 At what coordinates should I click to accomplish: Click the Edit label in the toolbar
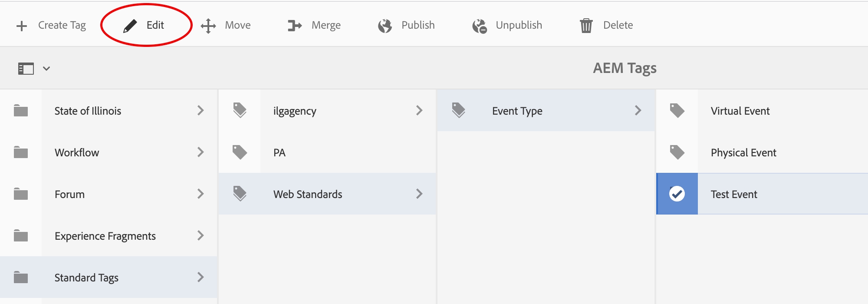tap(155, 25)
